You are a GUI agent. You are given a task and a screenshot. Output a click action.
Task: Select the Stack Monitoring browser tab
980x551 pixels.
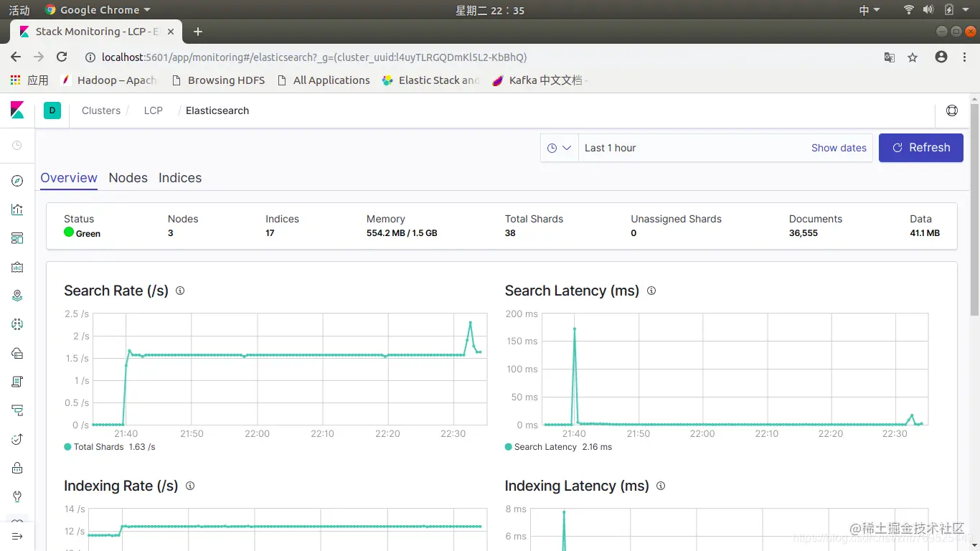[x=97, y=32]
